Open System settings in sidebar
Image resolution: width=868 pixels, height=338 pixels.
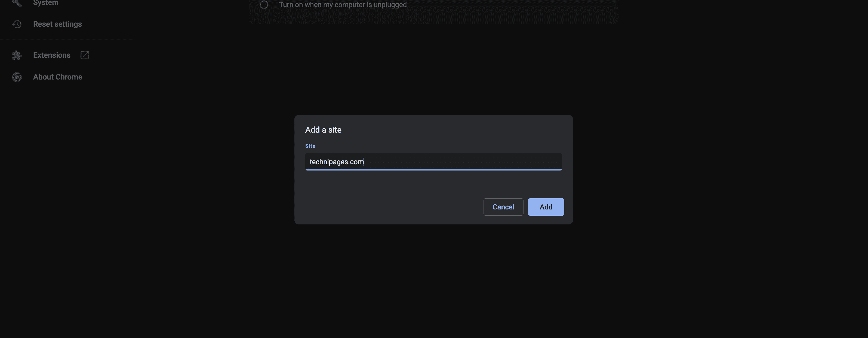[x=46, y=3]
